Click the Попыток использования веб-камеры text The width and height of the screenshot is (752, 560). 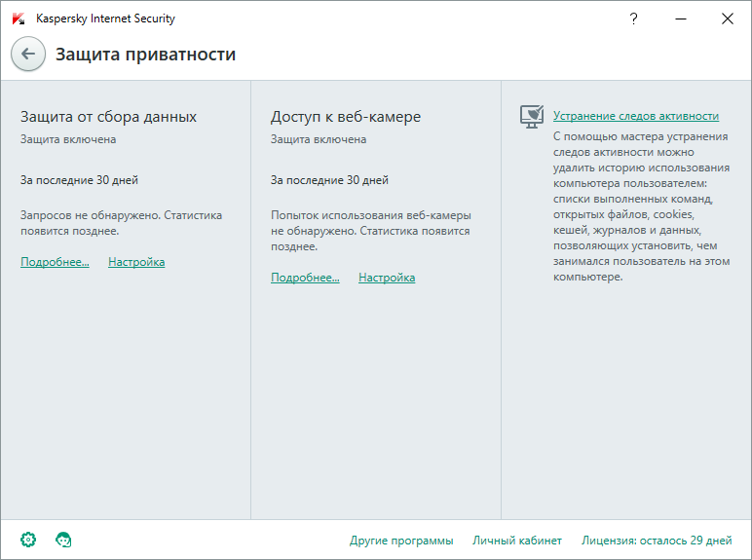coord(371,231)
